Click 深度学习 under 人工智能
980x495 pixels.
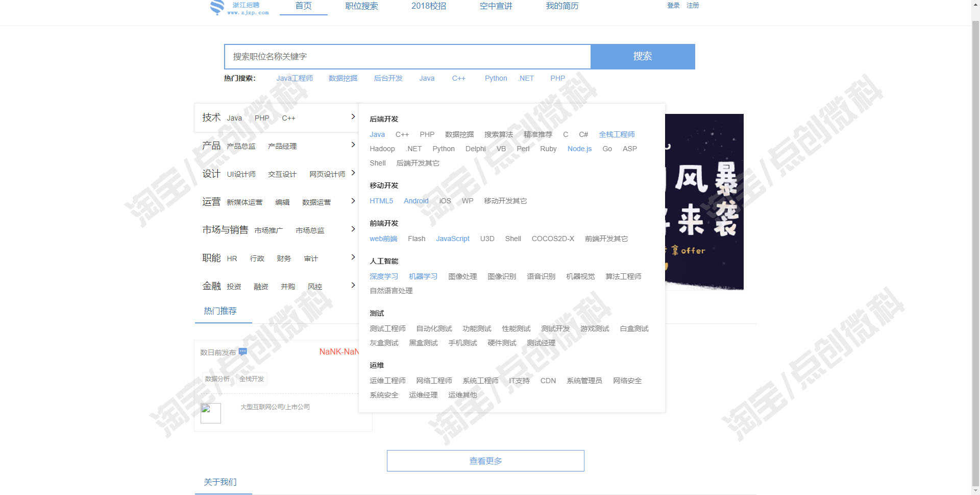384,276
